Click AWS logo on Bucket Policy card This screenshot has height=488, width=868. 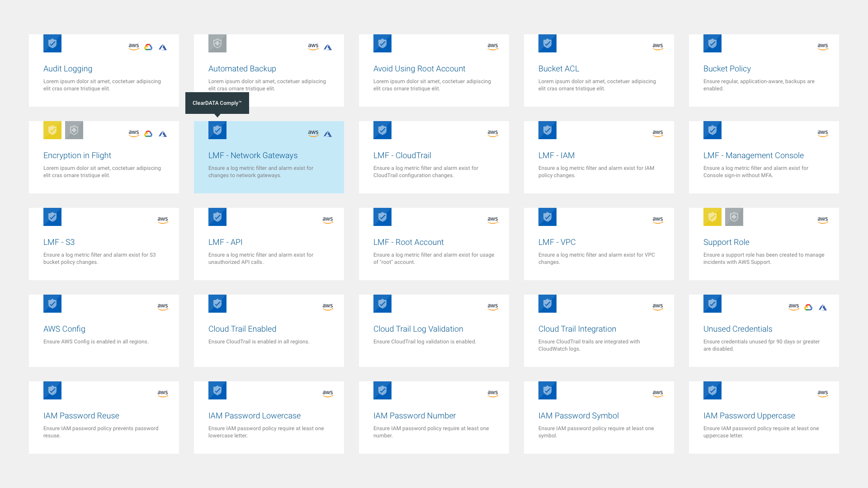[822, 47]
